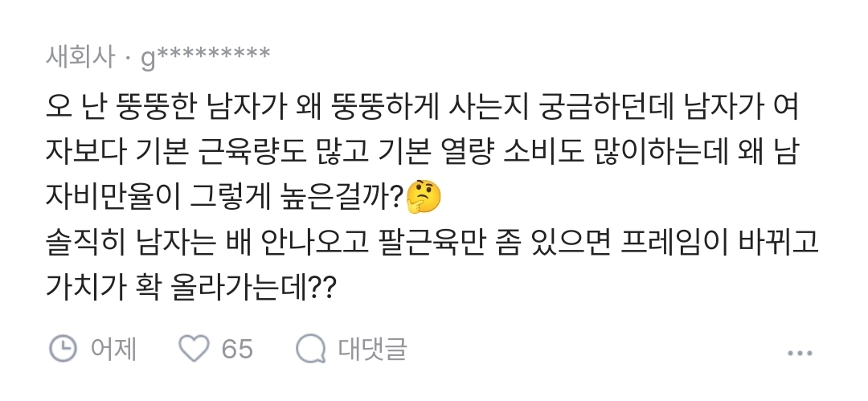This screenshot has height=401, width=868.
Task: Click the text 자비만율이 그렇게 높은걸까?
Action: [x=225, y=195]
